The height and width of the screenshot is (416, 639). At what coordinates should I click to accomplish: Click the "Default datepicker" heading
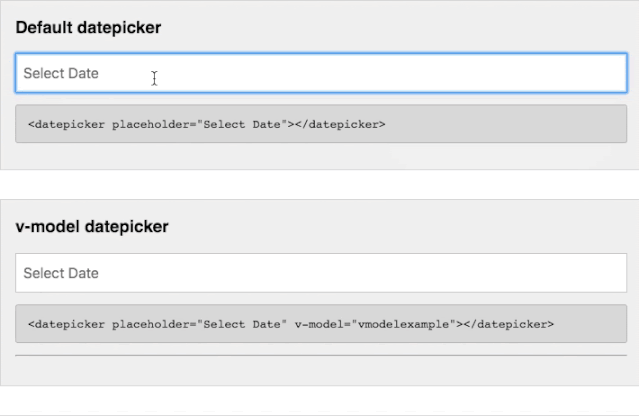88,28
